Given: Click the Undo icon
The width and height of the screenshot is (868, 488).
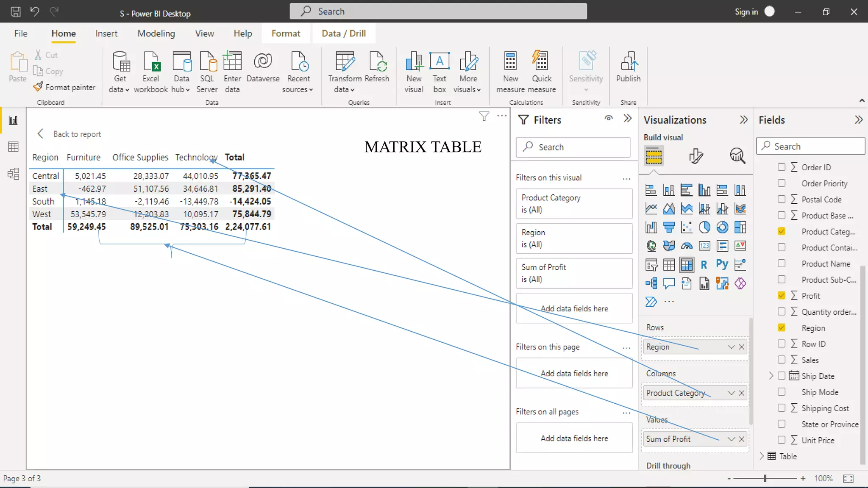Looking at the screenshot, I should (x=35, y=11).
